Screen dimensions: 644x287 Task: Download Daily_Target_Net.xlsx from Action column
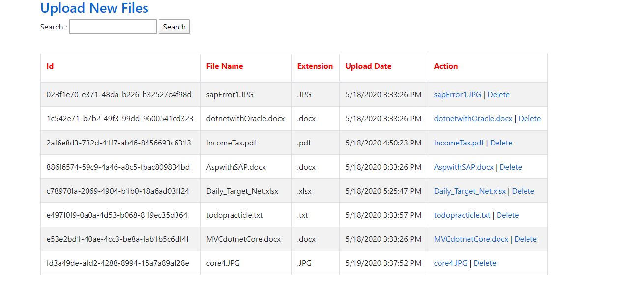tap(469, 191)
